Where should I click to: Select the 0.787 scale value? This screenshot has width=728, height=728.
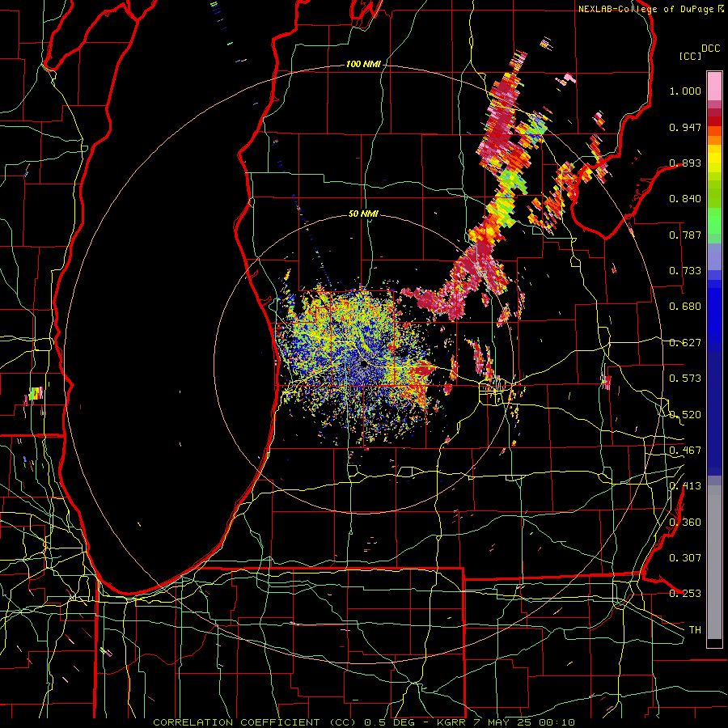(685, 235)
